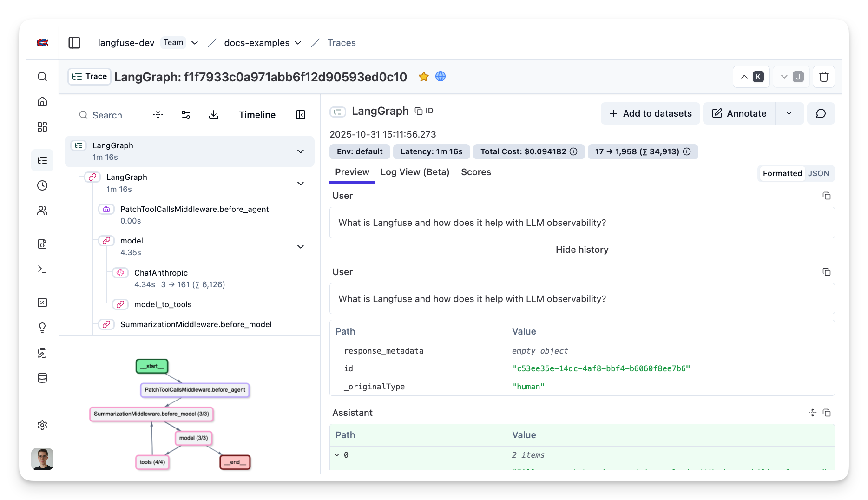Switch to the Scores tab

476,172
